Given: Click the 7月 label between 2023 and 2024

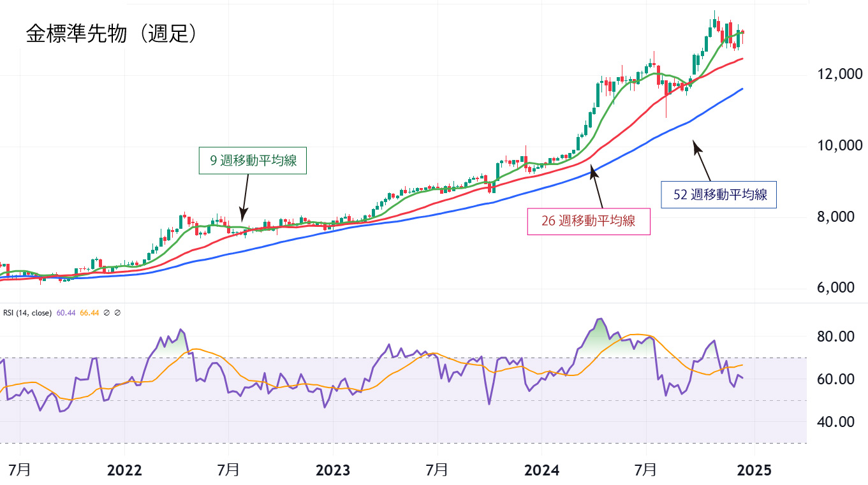Looking at the screenshot, I should [x=438, y=471].
